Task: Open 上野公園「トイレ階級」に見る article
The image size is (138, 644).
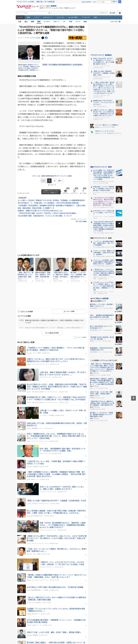Action: (x=63, y=412)
